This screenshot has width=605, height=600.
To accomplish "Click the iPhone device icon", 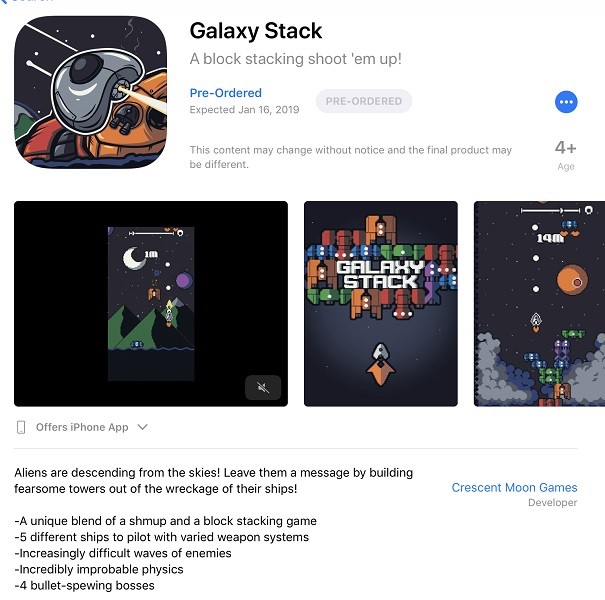I will (21, 427).
